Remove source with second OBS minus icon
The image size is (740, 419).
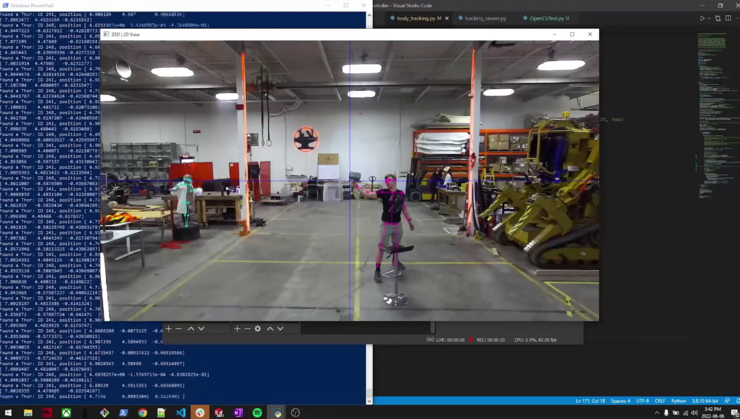(247, 328)
